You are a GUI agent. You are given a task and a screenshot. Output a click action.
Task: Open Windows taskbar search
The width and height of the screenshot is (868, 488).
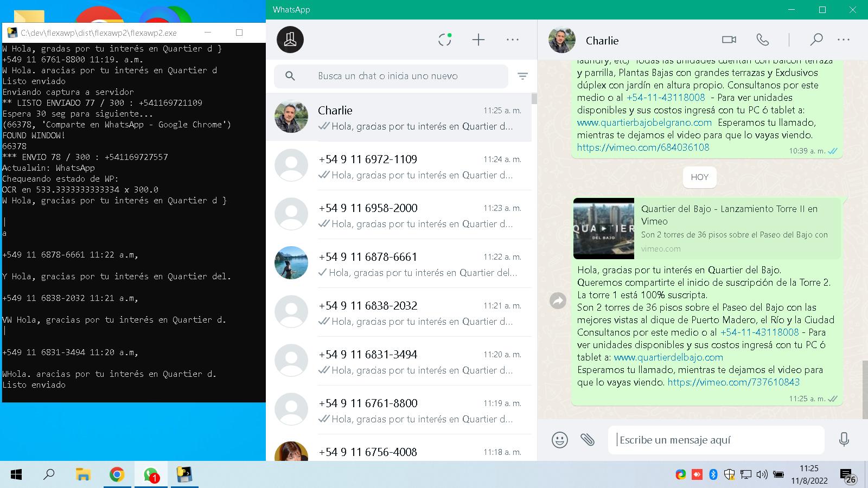49,475
